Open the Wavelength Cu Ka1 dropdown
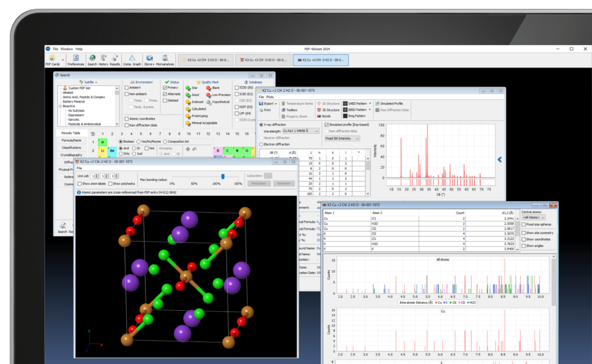The height and width of the screenshot is (364, 592). tap(301, 131)
